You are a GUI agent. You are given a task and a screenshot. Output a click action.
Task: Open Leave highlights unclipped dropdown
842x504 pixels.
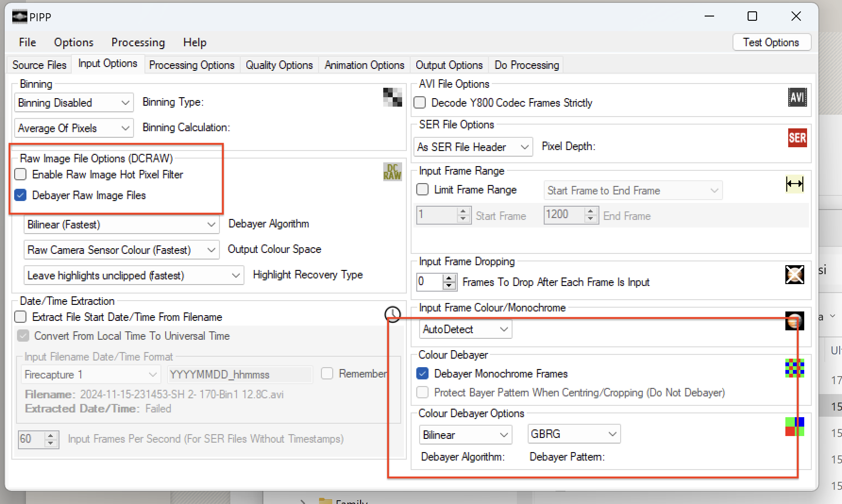134,276
